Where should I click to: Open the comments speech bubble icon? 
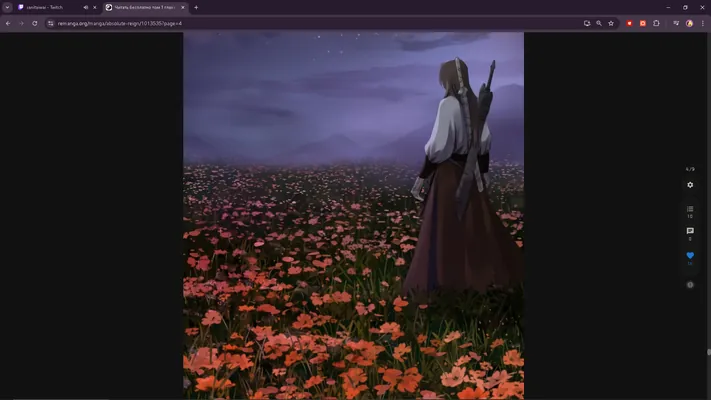(690, 231)
